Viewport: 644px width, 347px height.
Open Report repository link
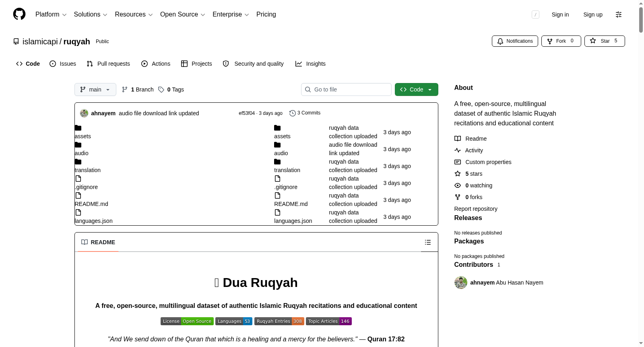coord(476,209)
